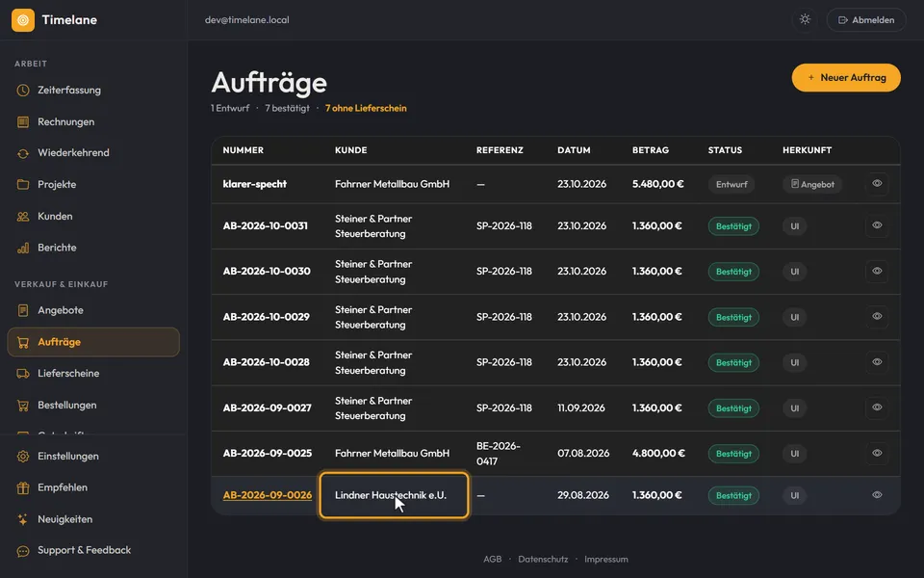Click the date 07.08.2026
The height and width of the screenshot is (578, 924).
[583, 454]
